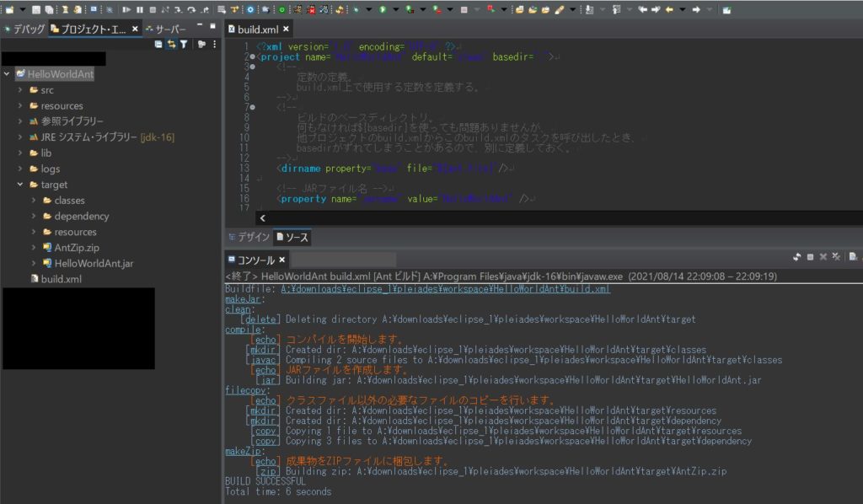863x504 pixels.
Task: Click Collapse All in Project Explorer toolbar
Action: click(x=158, y=45)
